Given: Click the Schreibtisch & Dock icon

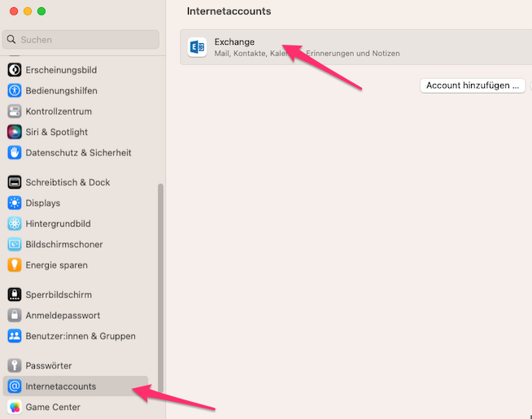Looking at the screenshot, I should click(14, 182).
